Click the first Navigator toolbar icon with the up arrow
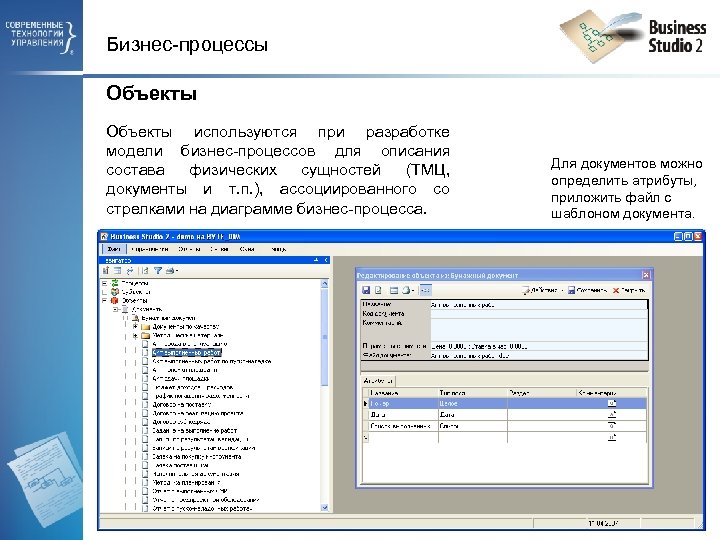Image resolution: width=720 pixels, height=540 pixels. coord(106,270)
